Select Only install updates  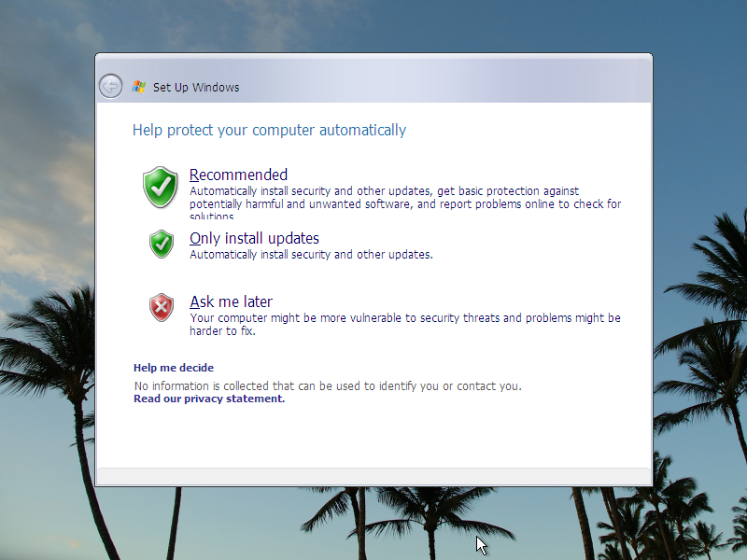254,238
